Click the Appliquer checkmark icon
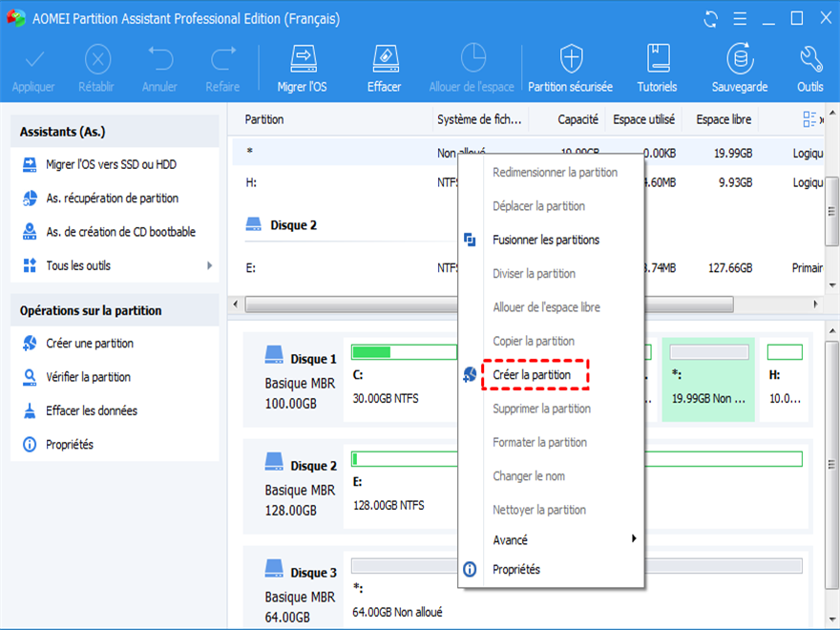Viewport: 840px width, 630px height. pos(34,59)
